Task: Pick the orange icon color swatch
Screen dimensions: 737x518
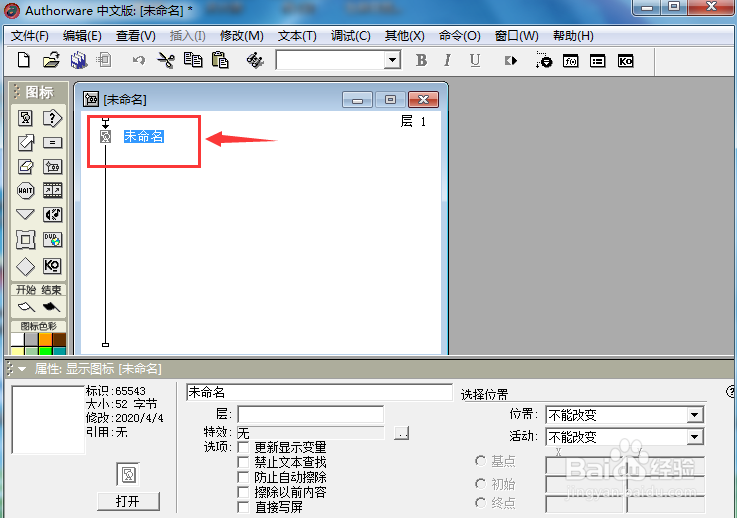Action: point(46,339)
